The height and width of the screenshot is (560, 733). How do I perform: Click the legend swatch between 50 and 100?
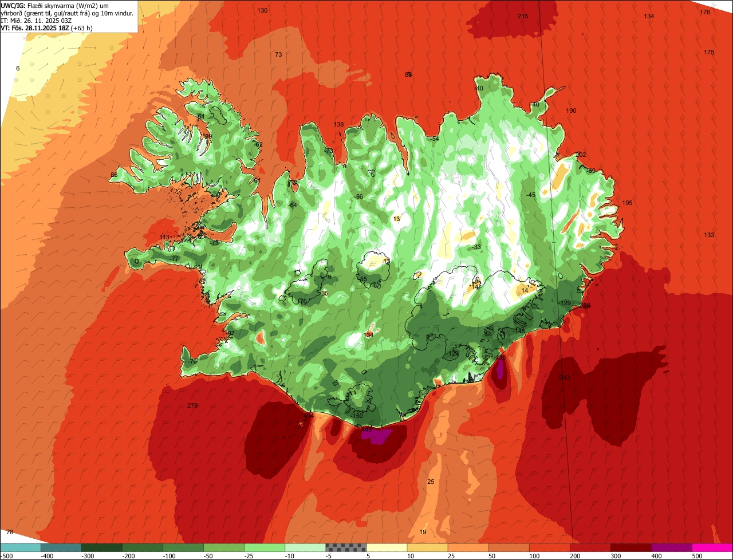coord(509,547)
